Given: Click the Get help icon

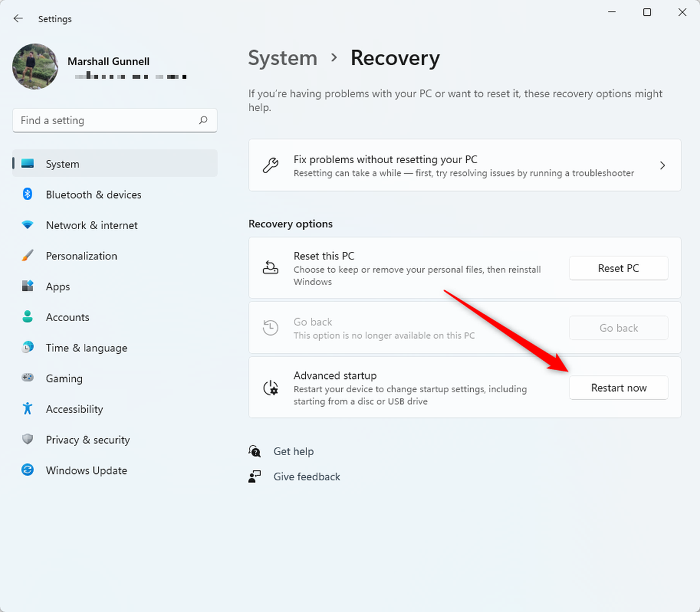Looking at the screenshot, I should (x=255, y=451).
